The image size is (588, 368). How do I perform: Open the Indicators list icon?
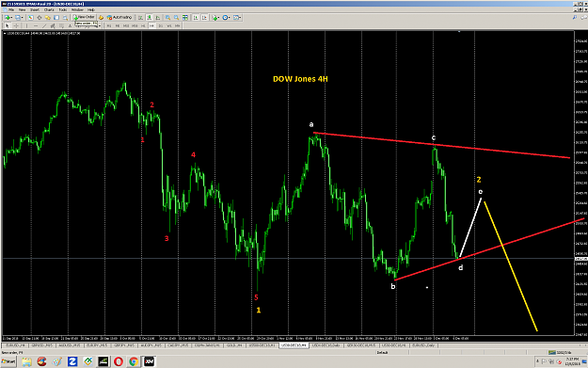(215, 17)
